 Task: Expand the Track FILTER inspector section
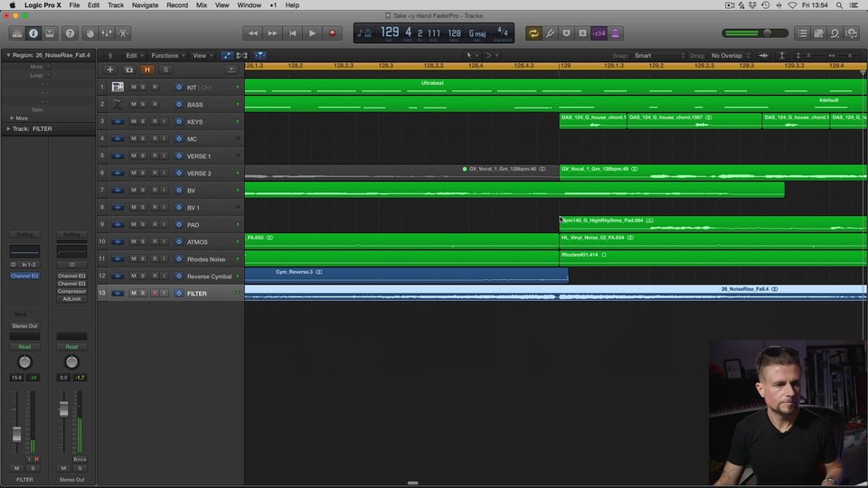coord(8,129)
